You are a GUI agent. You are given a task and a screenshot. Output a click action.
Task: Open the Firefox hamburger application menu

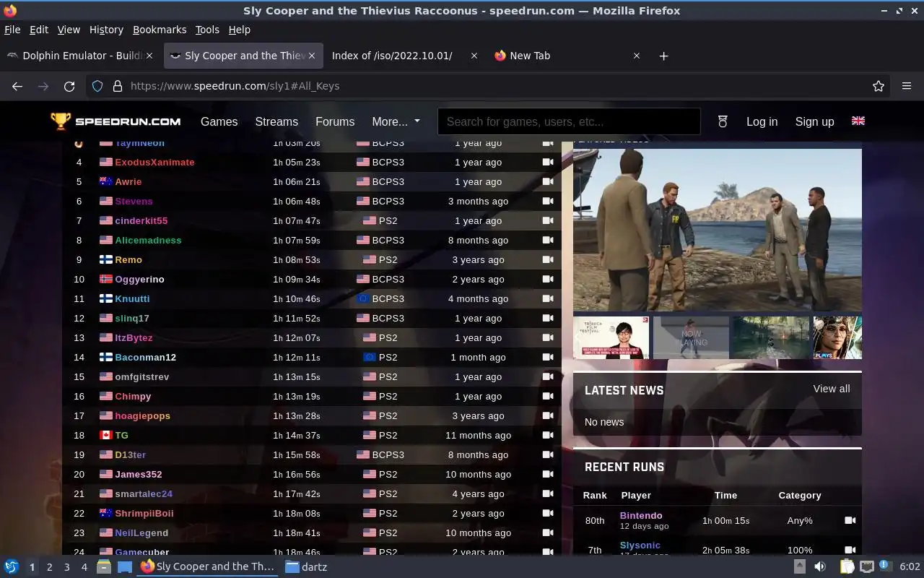coord(907,86)
